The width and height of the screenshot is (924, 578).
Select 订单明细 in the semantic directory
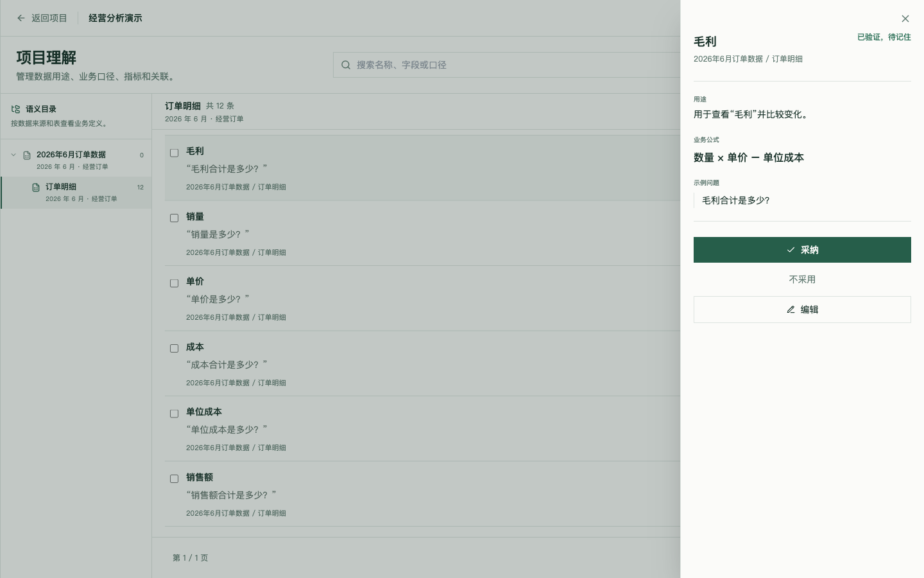(76, 193)
